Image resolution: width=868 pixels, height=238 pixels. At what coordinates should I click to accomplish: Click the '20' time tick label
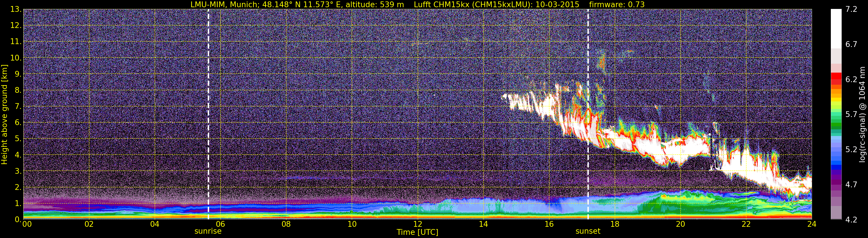(x=680, y=224)
